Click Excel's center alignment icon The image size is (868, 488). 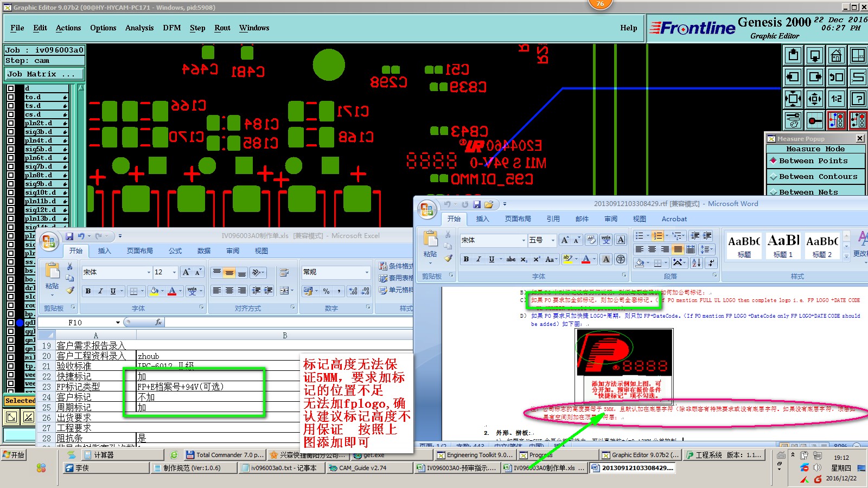click(229, 291)
